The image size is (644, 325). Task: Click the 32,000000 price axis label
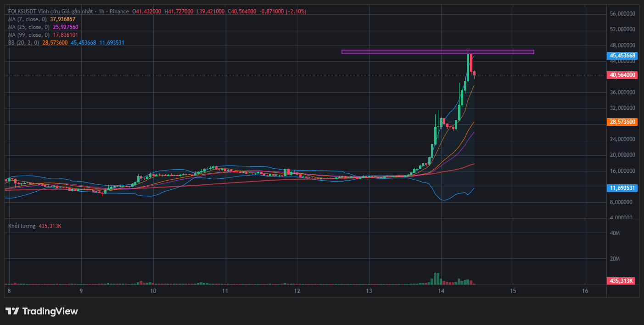coord(622,108)
